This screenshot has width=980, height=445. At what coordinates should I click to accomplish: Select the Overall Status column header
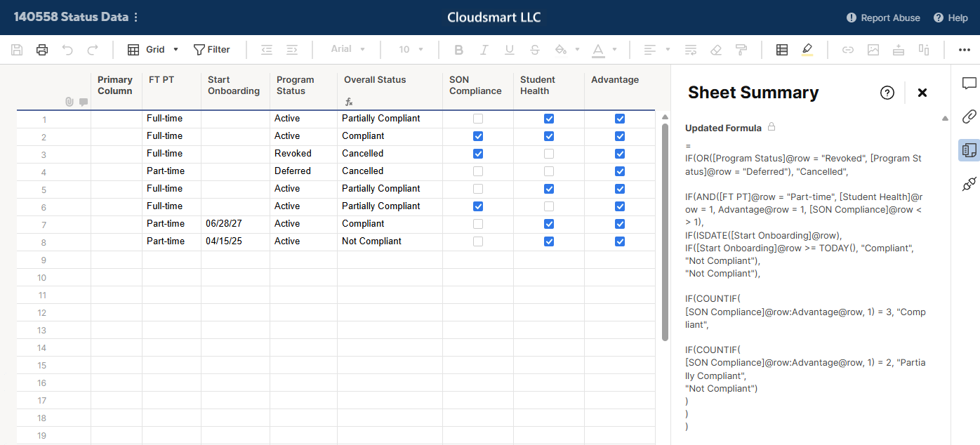(x=390, y=91)
